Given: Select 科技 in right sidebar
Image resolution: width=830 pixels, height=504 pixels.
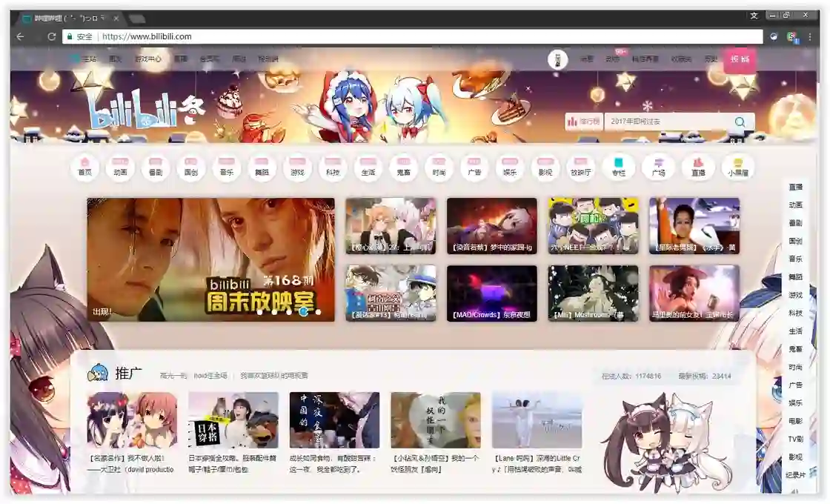Looking at the screenshot, I should pos(796,313).
